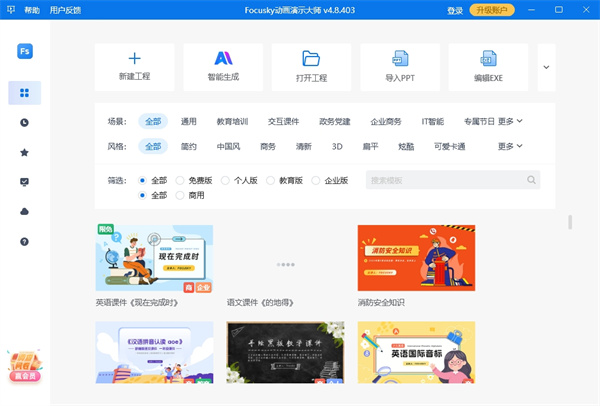Open the 帮助 menu
Screen dimensions: 600x406
pyautogui.click(x=32, y=10)
